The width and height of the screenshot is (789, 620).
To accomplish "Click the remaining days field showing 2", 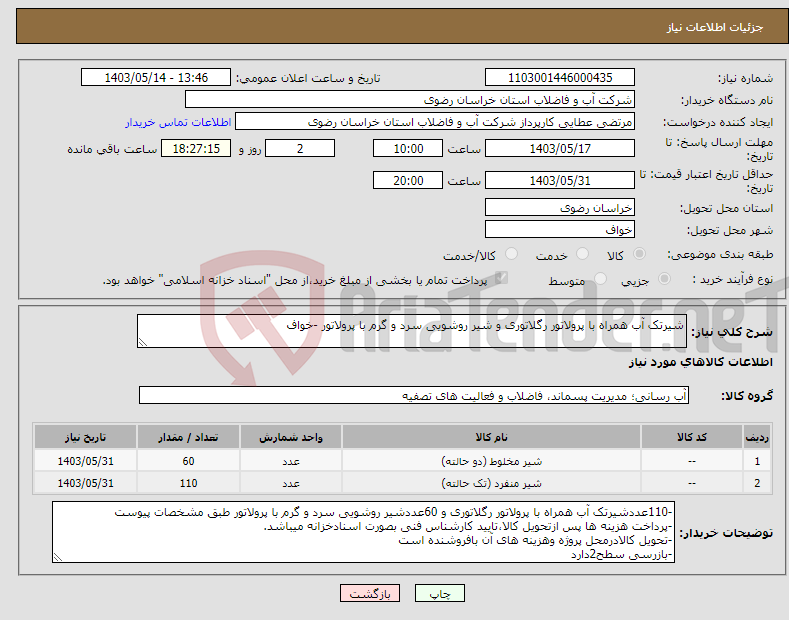I will coord(300,148).
